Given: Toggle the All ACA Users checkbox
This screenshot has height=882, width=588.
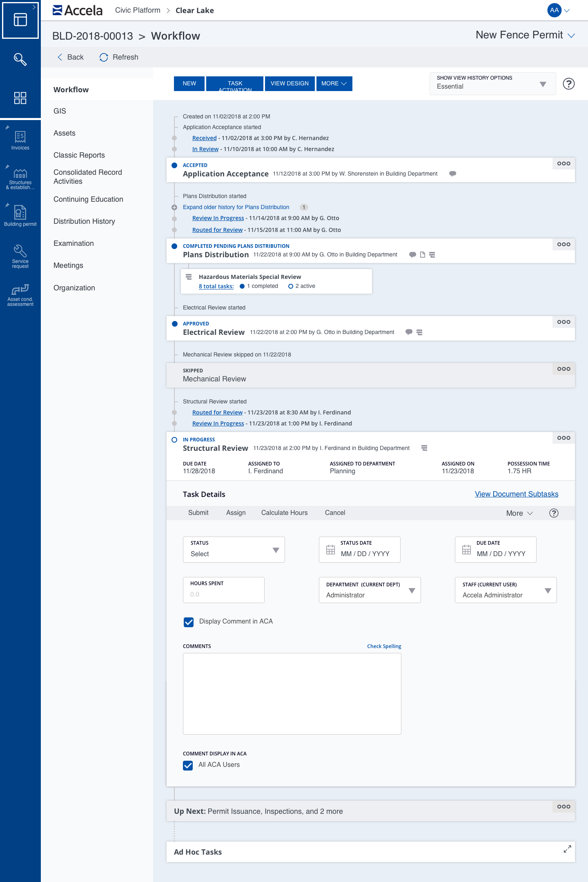Looking at the screenshot, I should (188, 765).
